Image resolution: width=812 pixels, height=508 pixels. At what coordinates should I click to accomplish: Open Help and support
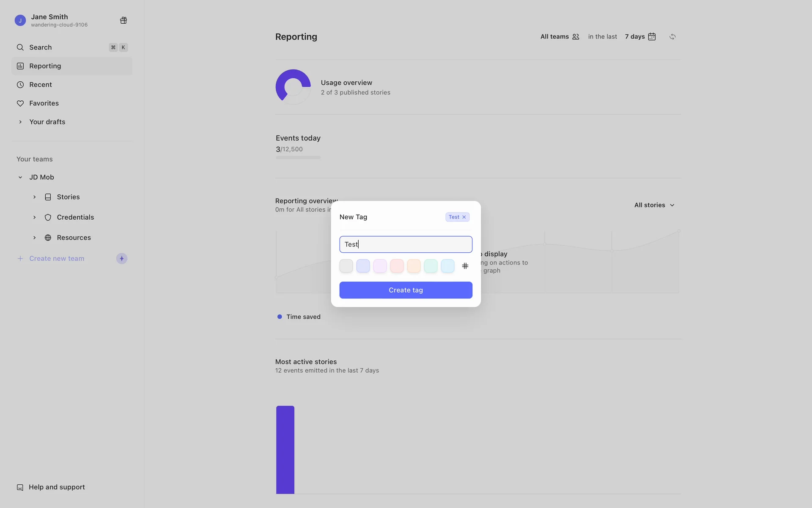pyautogui.click(x=57, y=487)
